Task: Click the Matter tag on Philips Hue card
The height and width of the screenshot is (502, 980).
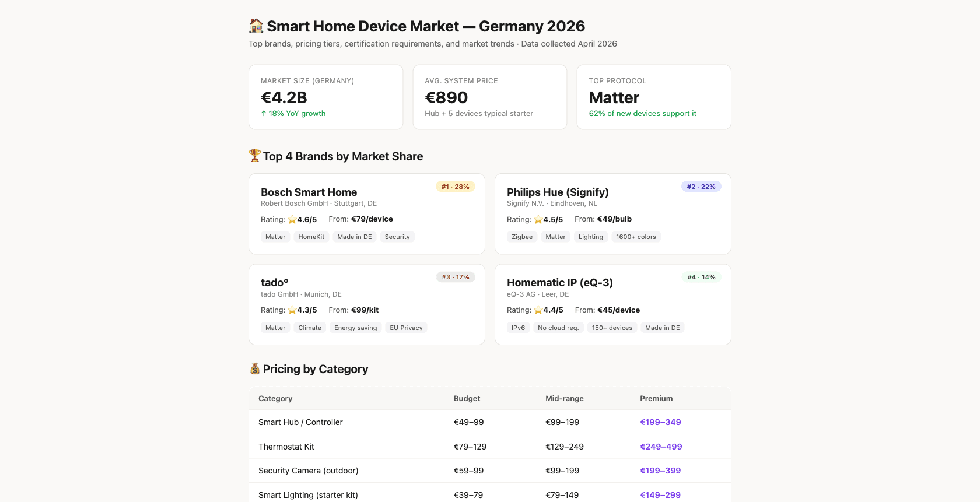Action: coord(556,237)
